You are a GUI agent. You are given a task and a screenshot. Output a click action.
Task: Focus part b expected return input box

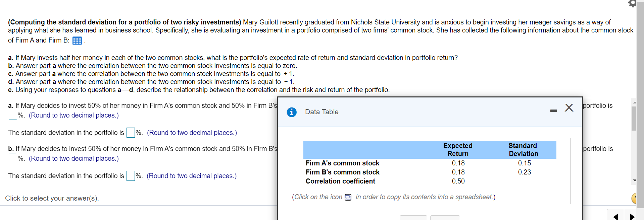13,158
